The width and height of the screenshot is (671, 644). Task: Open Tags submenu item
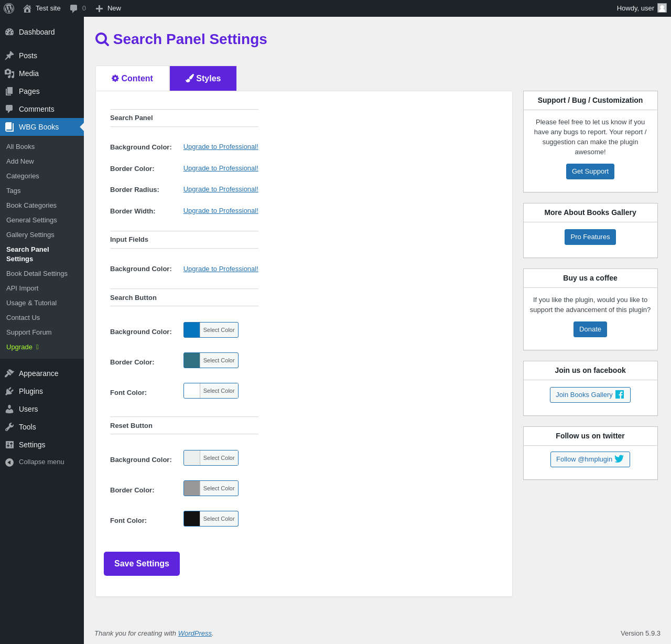click(14, 191)
